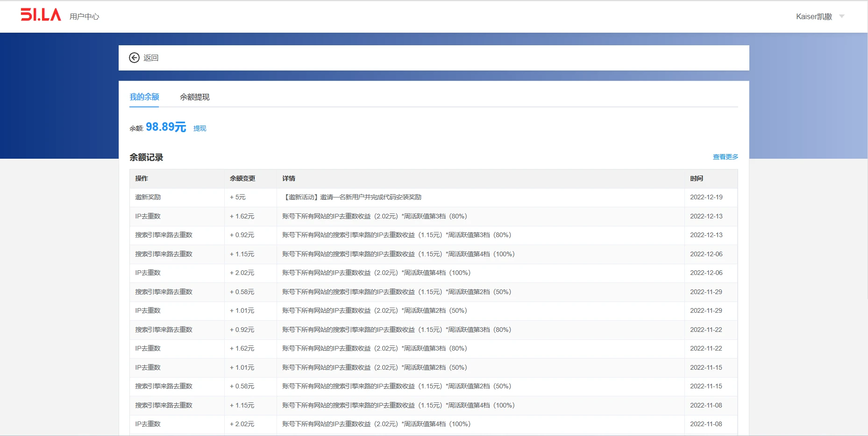The width and height of the screenshot is (868, 436).
Task: Click the 返回 text label
Action: [x=151, y=58]
